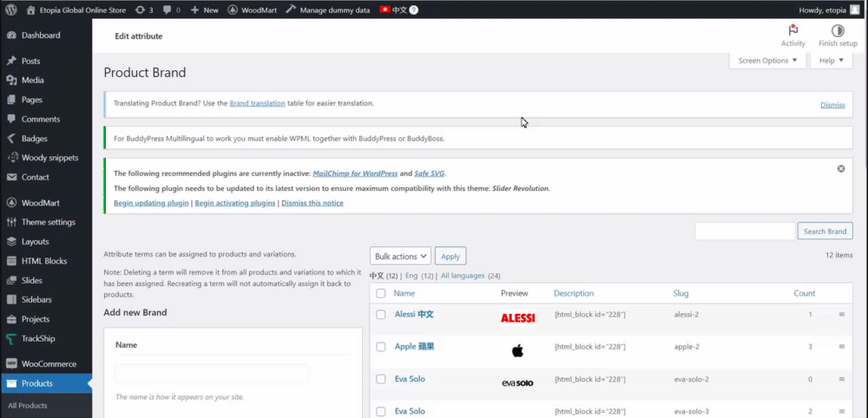Image resolution: width=868 pixels, height=418 pixels.
Task: Show terms in All languages
Action: [x=463, y=276]
